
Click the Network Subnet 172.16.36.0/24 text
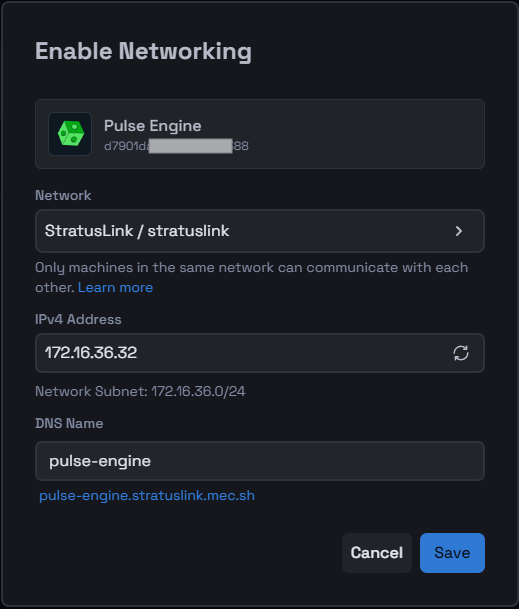[x=140, y=391]
